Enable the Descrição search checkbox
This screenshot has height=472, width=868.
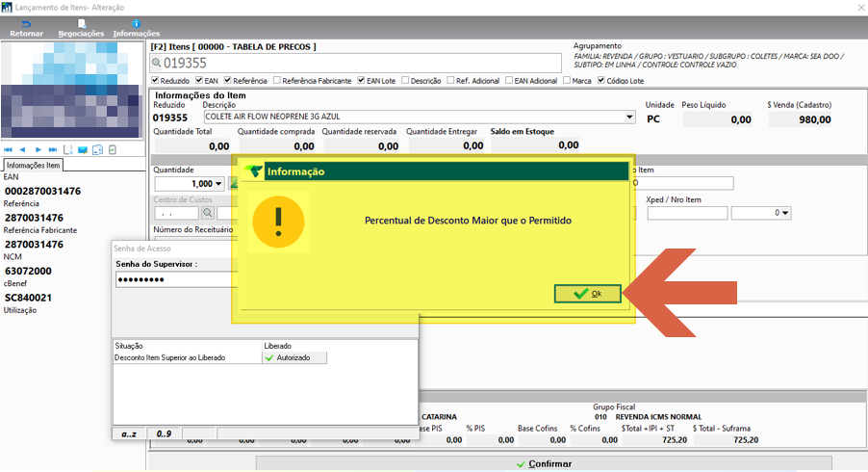[x=405, y=80]
